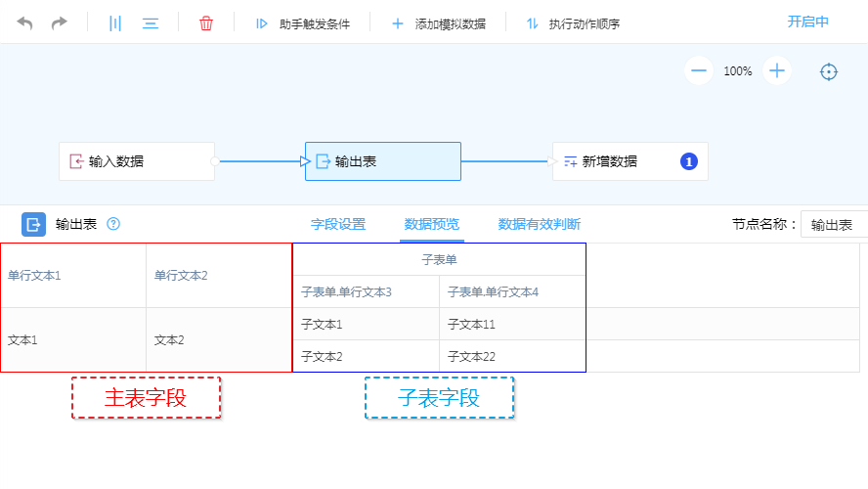
Task: Click the red delete trash icon
Action: (206, 22)
